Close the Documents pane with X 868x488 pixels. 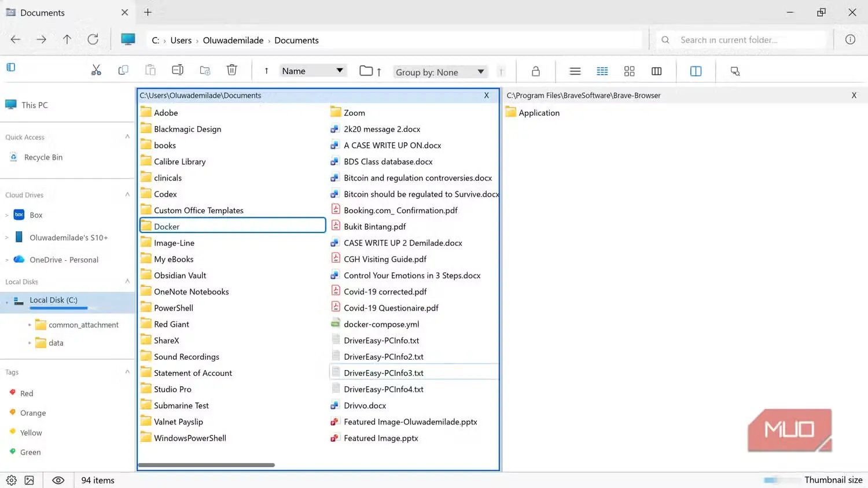tap(487, 95)
